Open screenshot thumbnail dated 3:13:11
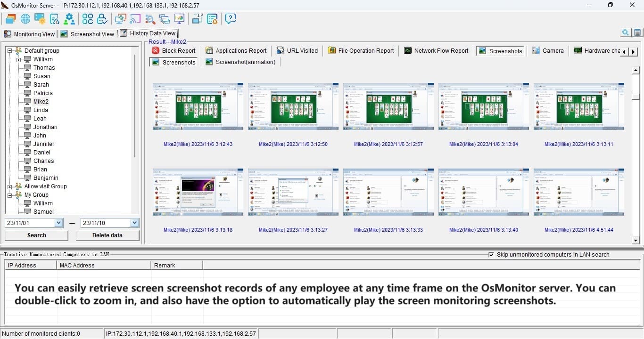644x339 pixels. (x=579, y=107)
